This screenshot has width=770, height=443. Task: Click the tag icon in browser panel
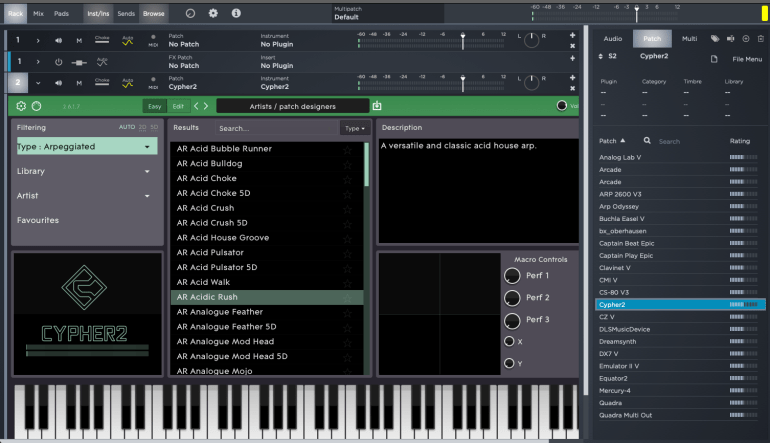click(715, 38)
